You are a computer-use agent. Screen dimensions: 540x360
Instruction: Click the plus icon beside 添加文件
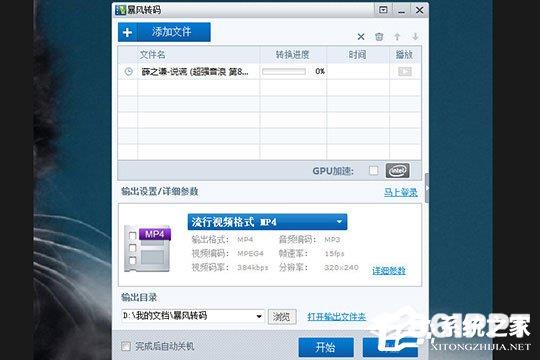(x=127, y=32)
